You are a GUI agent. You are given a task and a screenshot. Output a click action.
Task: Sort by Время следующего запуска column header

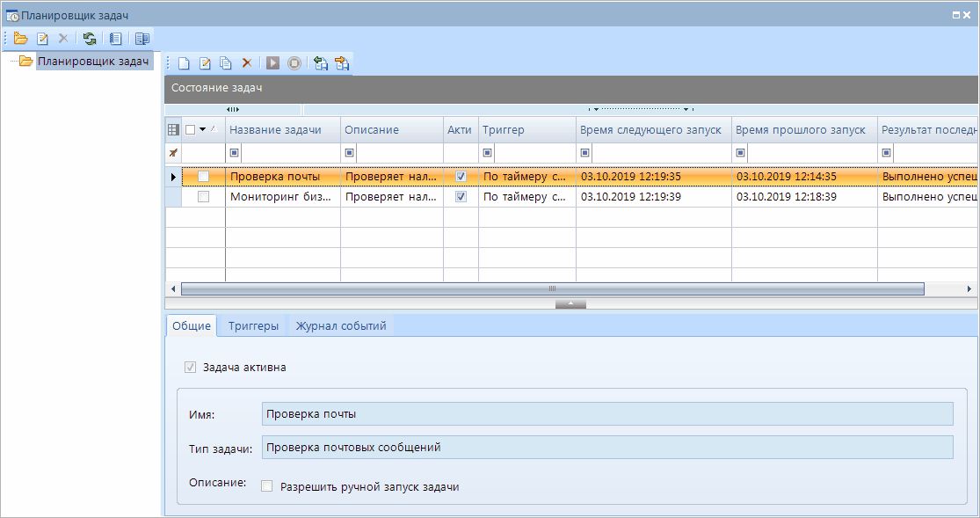(650, 129)
